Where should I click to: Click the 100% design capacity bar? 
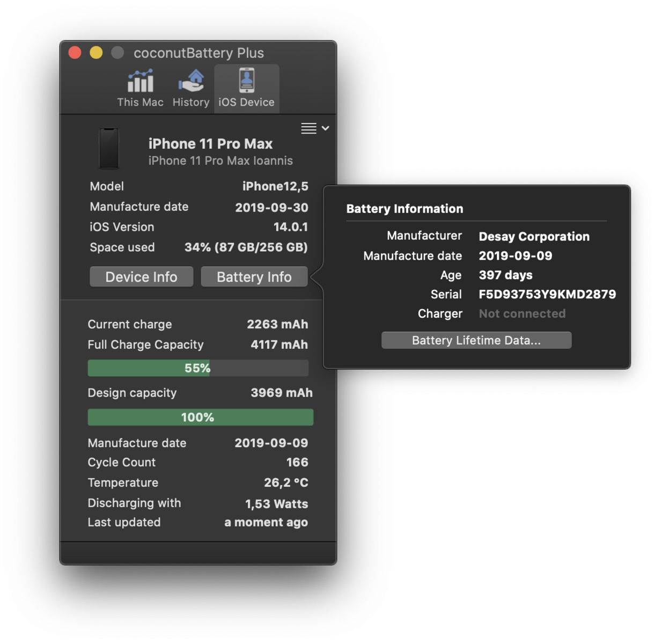click(x=200, y=417)
